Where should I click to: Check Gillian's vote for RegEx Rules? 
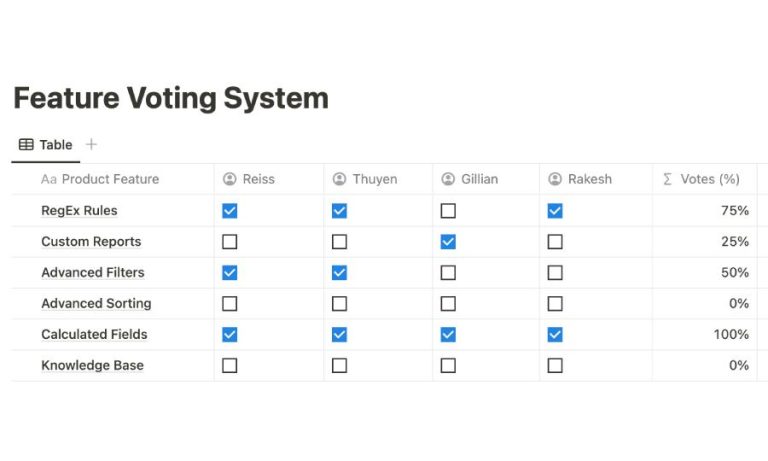pyautogui.click(x=448, y=211)
